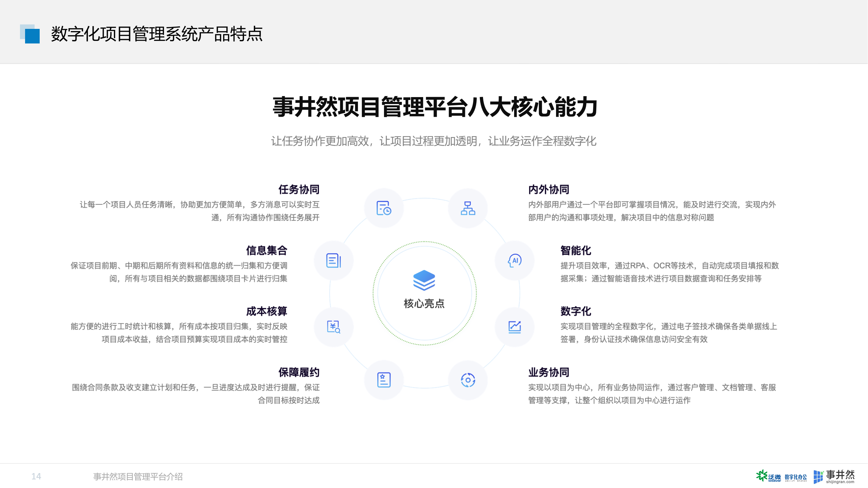Screen dimensions: 868x488
Task: Click the description starting 实现以项目为中心
Action: tap(652, 394)
